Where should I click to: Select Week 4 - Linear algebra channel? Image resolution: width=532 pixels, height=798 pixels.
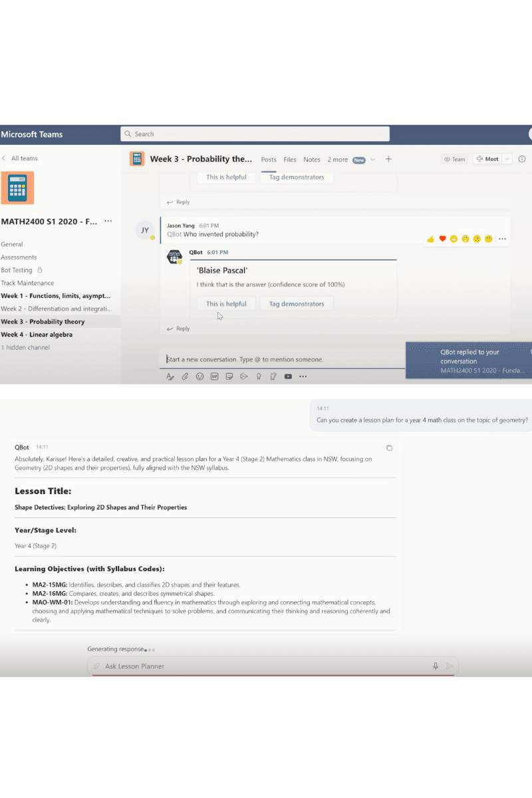coord(37,334)
